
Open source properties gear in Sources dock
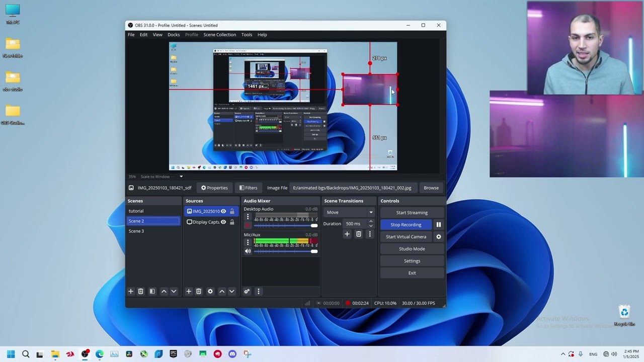click(210, 291)
